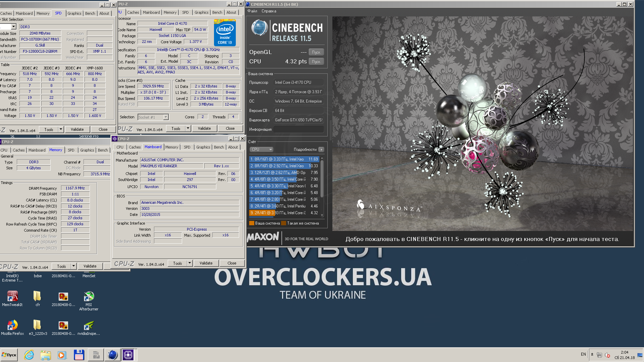The height and width of the screenshot is (362, 644).
Task: Select the highlighted 4.32 ranking row
Action: click(x=284, y=213)
